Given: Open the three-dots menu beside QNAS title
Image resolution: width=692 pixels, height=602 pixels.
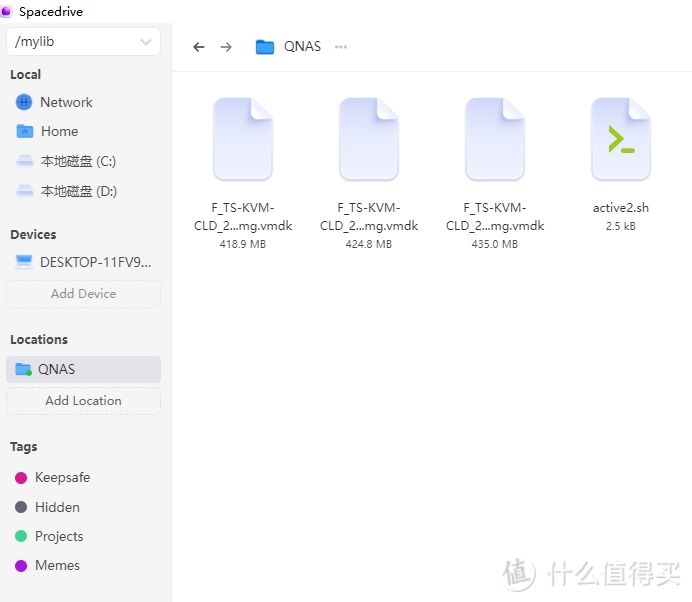Looking at the screenshot, I should 341,47.
